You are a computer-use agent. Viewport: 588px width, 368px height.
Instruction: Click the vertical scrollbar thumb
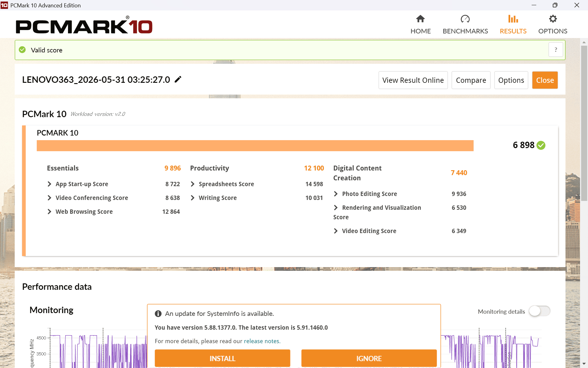584,123
